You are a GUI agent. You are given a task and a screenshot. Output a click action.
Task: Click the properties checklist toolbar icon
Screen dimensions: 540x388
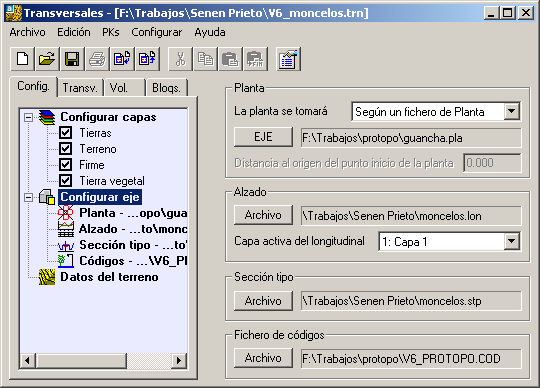click(x=288, y=59)
